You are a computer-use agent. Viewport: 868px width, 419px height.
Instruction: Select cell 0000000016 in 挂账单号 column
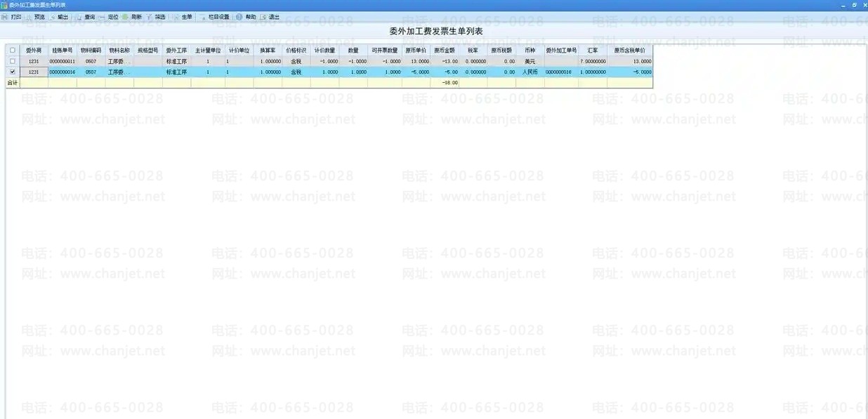click(x=63, y=72)
